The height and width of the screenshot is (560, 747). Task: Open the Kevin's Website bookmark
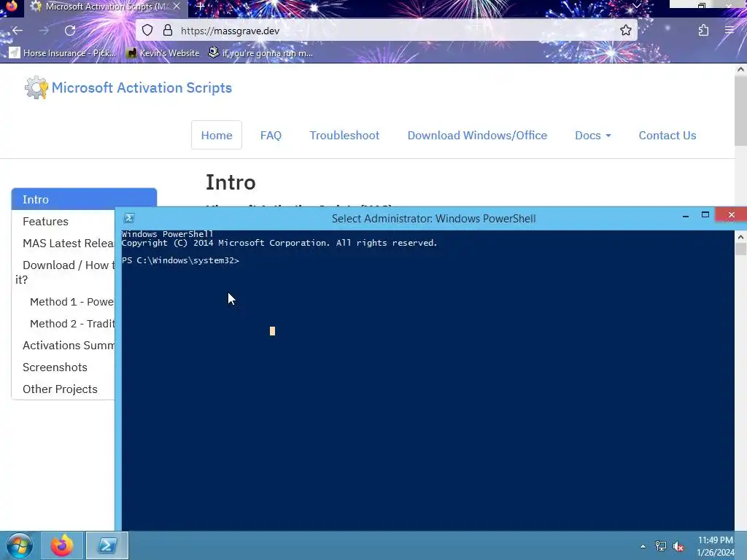tap(163, 52)
